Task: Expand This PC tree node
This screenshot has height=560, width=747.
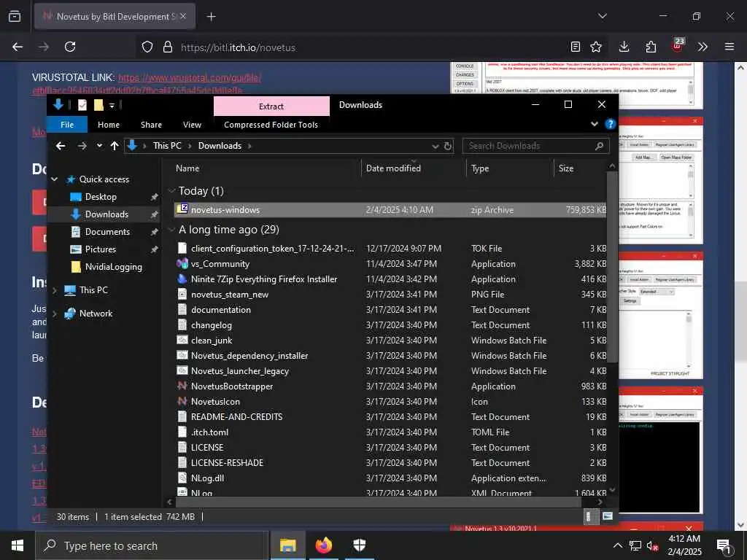Action: [x=55, y=290]
